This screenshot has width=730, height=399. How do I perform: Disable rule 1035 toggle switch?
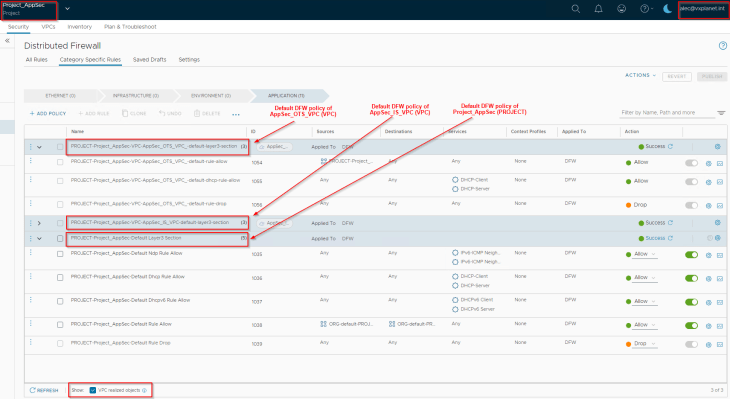[x=691, y=255]
